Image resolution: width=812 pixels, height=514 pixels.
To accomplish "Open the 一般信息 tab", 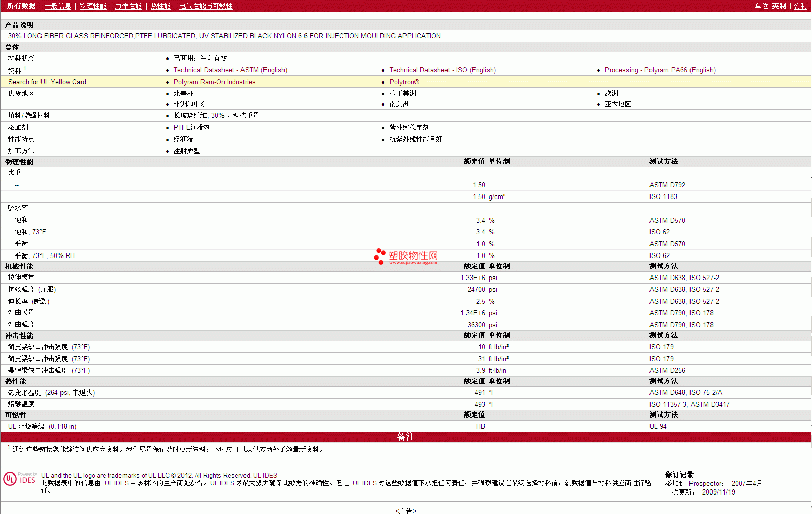I will pyautogui.click(x=58, y=6).
